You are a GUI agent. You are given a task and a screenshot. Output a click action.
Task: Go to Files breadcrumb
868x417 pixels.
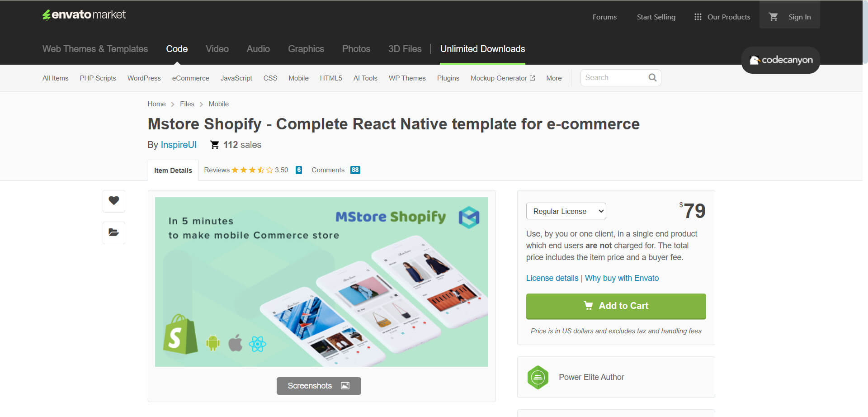[x=187, y=104]
